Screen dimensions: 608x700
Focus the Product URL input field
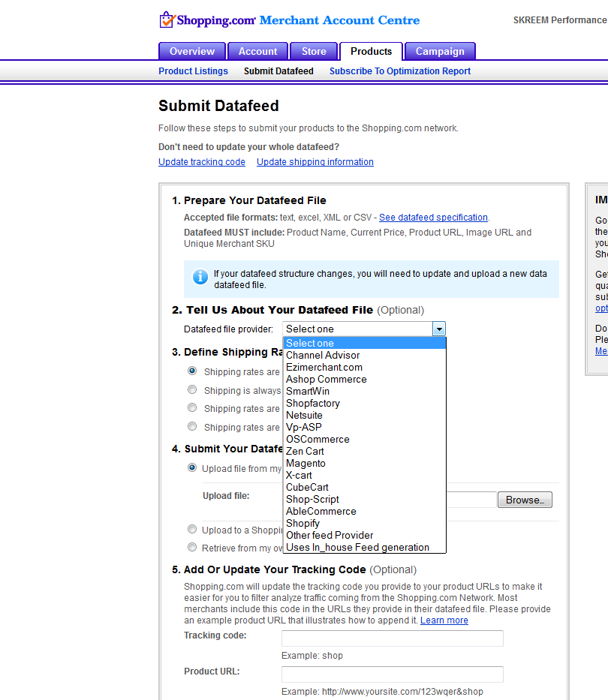393,674
